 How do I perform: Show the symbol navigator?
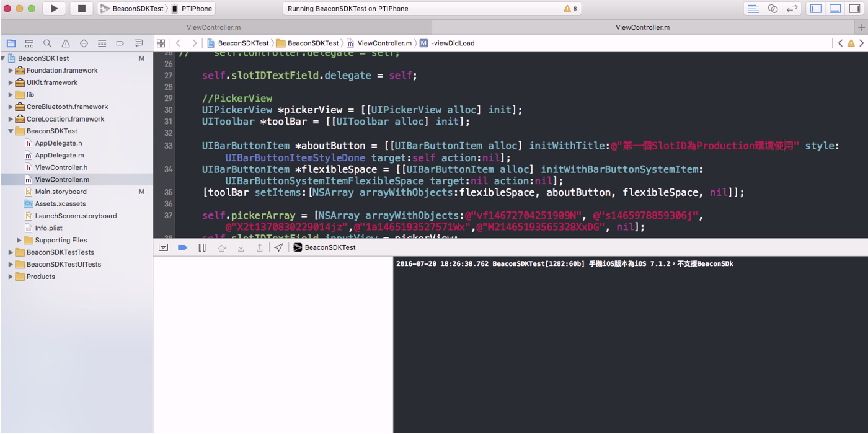click(x=29, y=43)
